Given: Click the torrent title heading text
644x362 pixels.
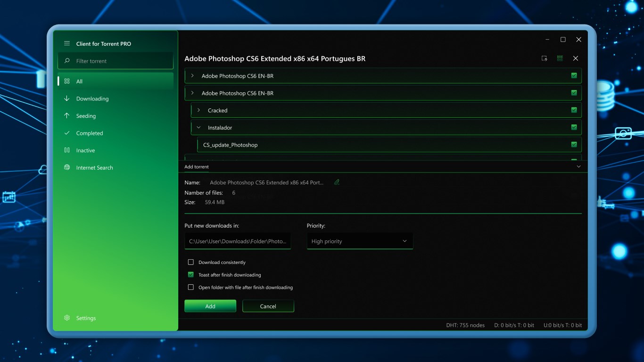Looking at the screenshot, I should pyautogui.click(x=275, y=59).
